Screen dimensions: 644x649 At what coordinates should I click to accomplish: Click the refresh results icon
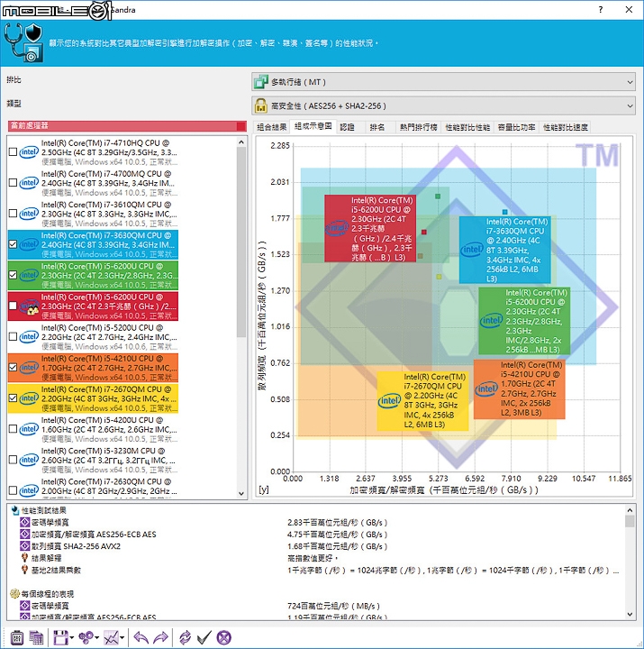(185, 637)
